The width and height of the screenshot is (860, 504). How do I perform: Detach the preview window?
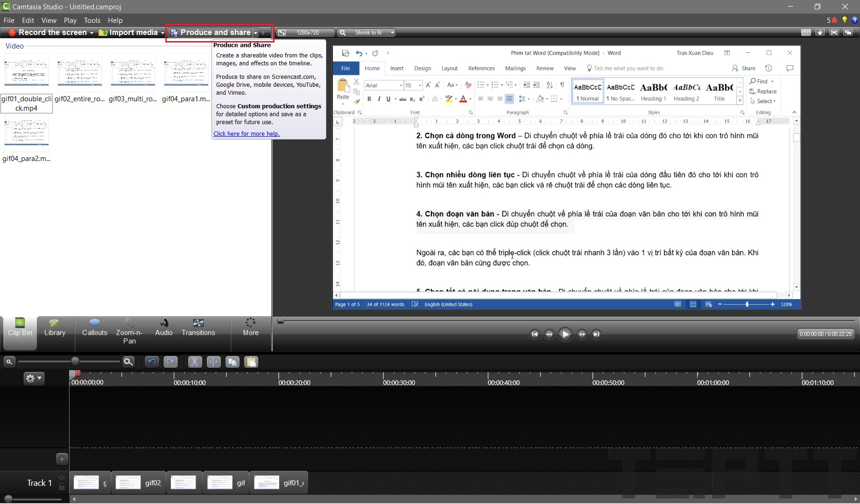tap(848, 32)
